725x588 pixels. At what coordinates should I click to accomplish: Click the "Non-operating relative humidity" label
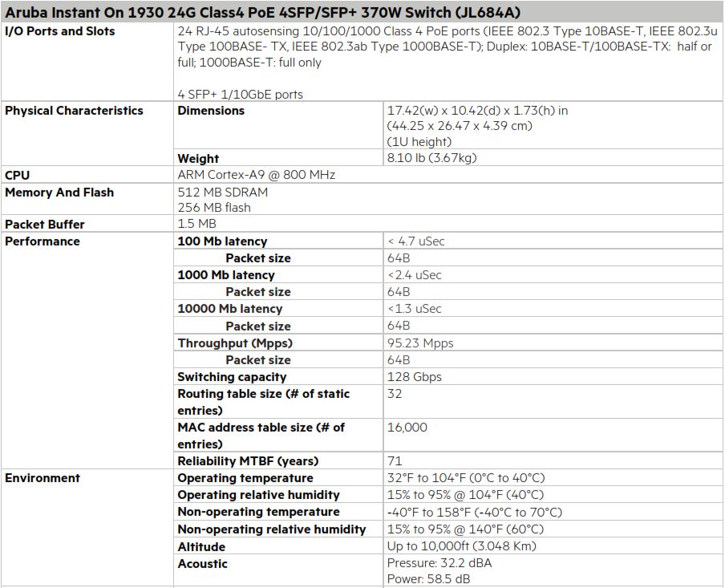coord(272,529)
